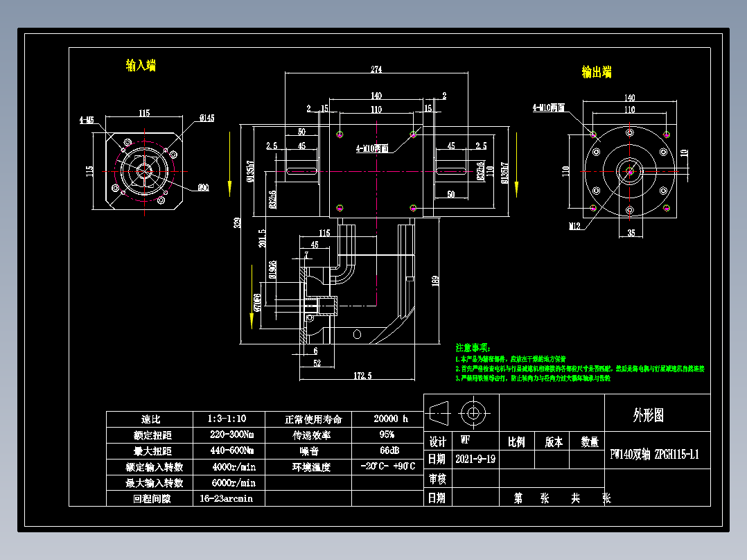
Task: Click the third-angle projection cone symbol
Action: [439, 414]
